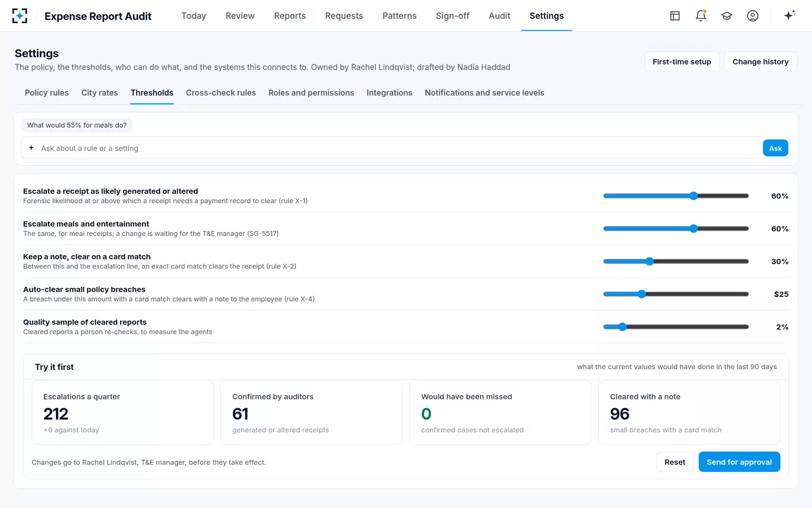The height and width of the screenshot is (508, 812).
Task: Open the Integrations tab
Action: 390,93
